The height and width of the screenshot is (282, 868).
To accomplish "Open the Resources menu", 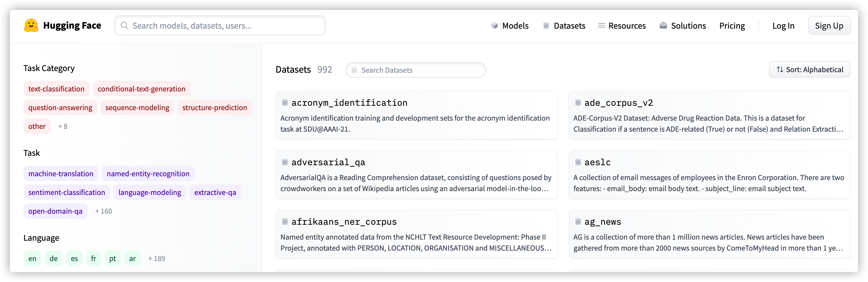I will pos(622,26).
